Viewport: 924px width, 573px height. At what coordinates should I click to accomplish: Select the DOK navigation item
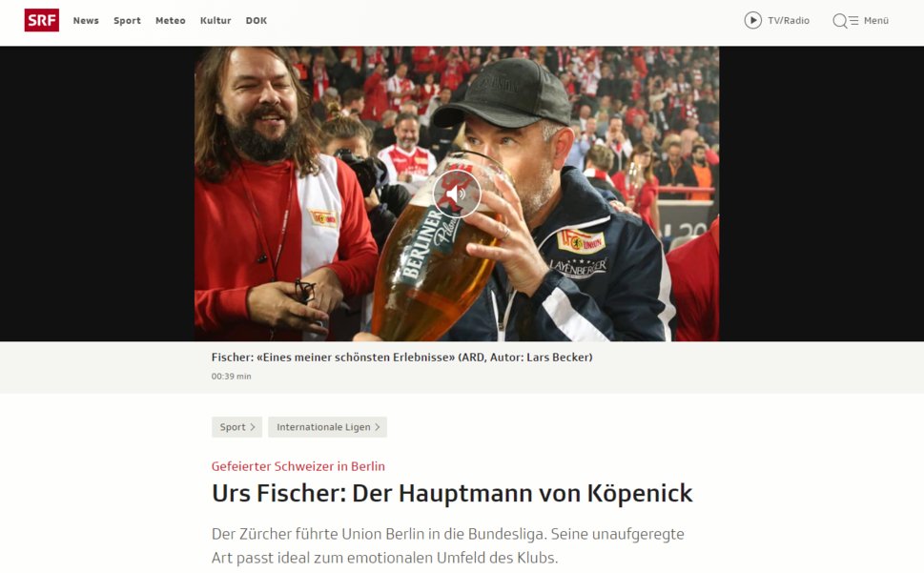click(257, 21)
